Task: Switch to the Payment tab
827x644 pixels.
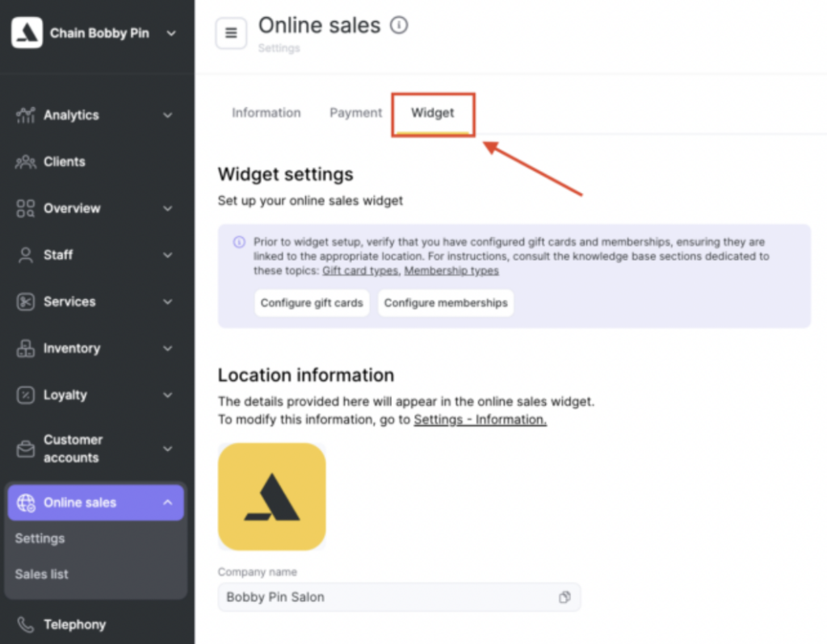Action: [355, 113]
